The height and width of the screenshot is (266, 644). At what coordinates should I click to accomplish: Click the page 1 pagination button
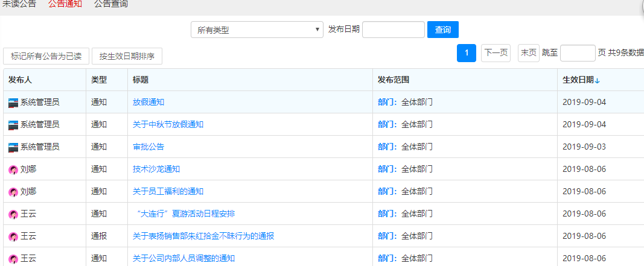[x=467, y=53]
